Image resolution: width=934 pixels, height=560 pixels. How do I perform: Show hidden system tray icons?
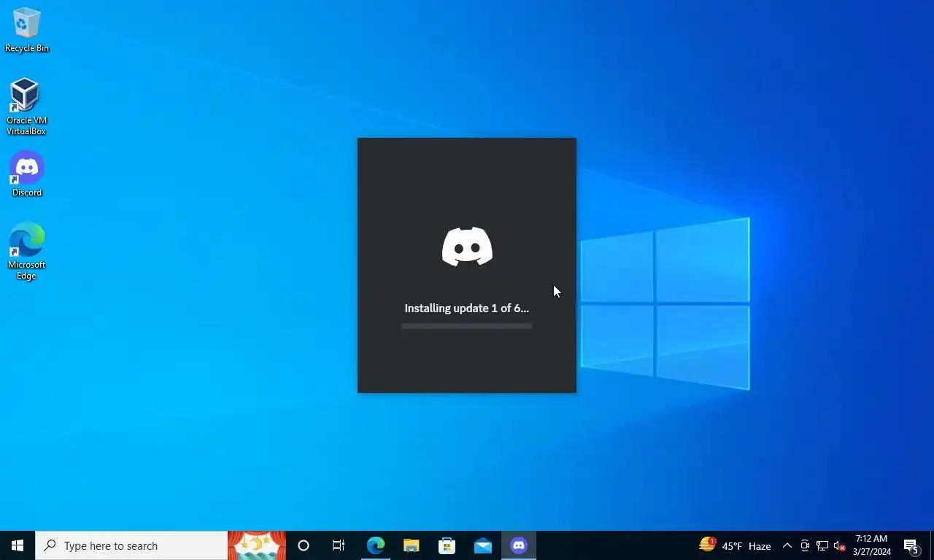pos(787,545)
